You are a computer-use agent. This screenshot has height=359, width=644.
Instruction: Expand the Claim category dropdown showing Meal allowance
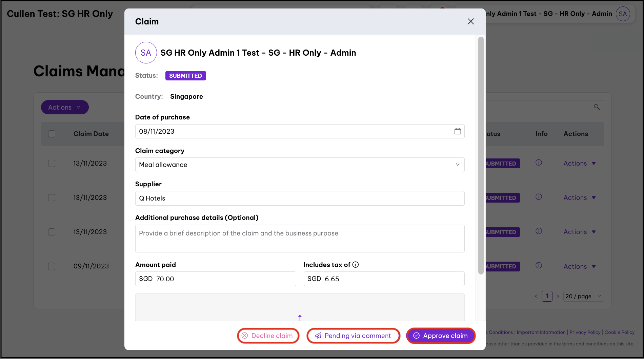tap(300, 165)
